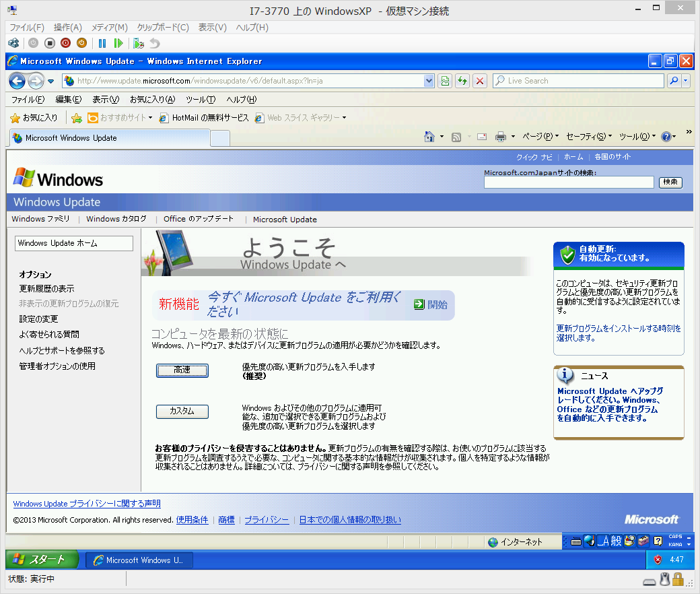
Task: Click the Ctrl+Alt+Del icon in VM toolbar
Action: (14, 43)
